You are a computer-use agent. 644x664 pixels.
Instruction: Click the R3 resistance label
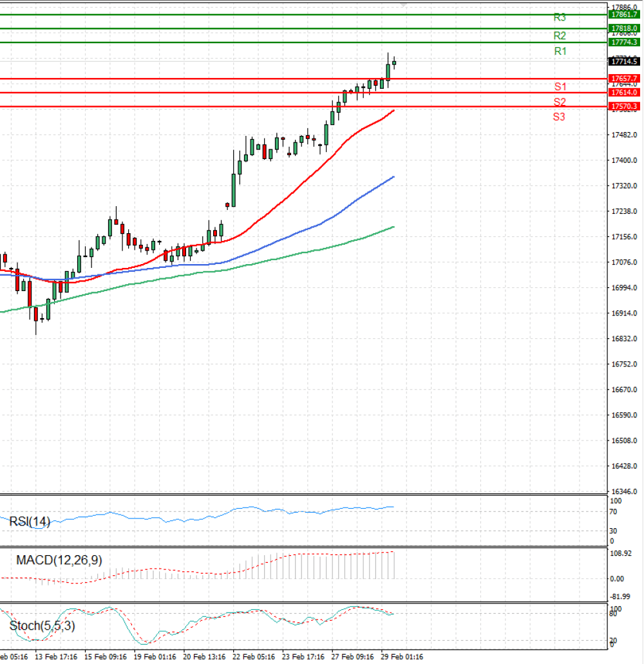click(560, 18)
